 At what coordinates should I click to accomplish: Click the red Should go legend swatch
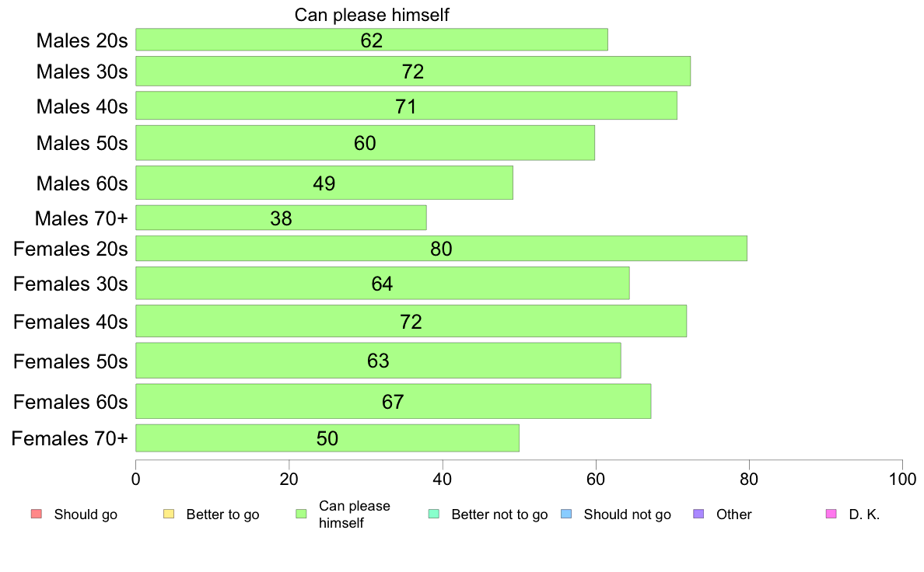[37, 514]
